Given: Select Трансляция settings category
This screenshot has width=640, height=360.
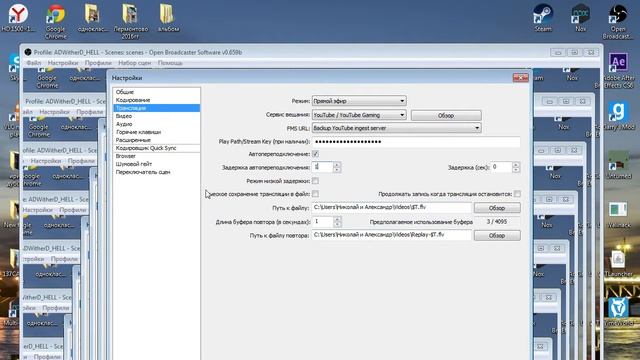Looking at the screenshot, I should pos(156,108).
